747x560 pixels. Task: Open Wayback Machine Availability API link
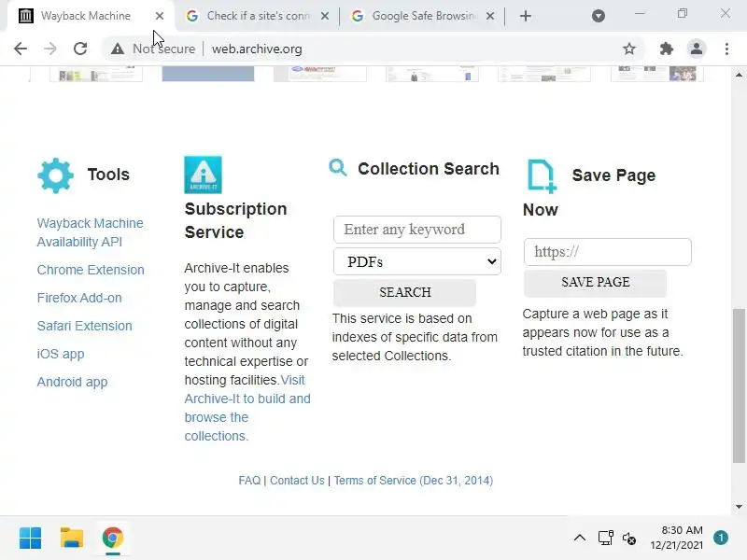[x=90, y=232]
